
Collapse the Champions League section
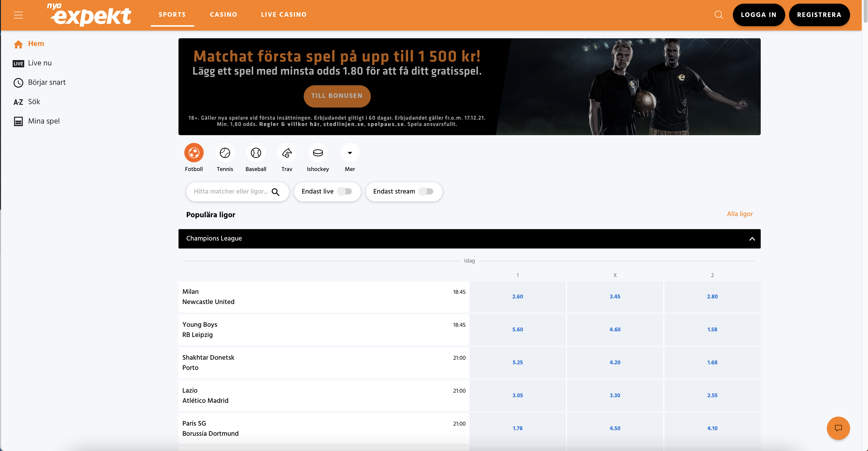752,239
